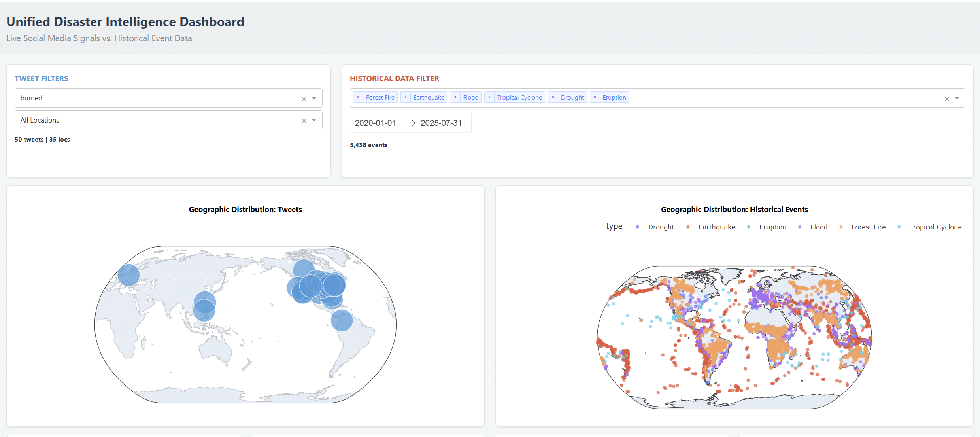
Task: Open the historical disaster types dropdown arrow
Action: click(x=957, y=98)
